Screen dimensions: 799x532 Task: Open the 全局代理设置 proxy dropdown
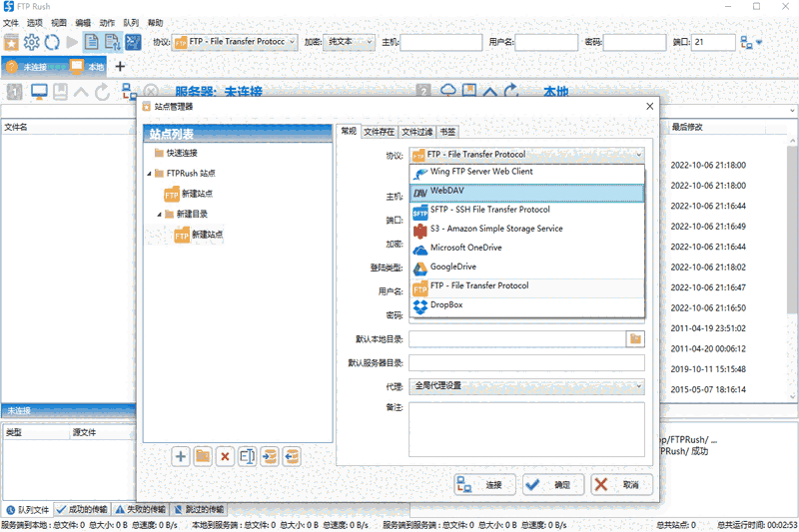click(x=527, y=386)
